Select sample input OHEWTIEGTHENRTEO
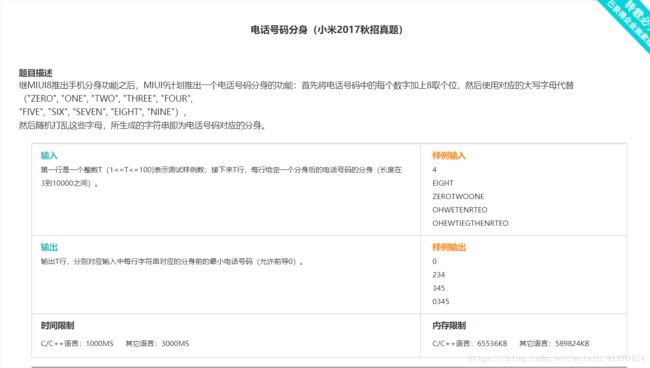650x368 pixels. (470, 223)
